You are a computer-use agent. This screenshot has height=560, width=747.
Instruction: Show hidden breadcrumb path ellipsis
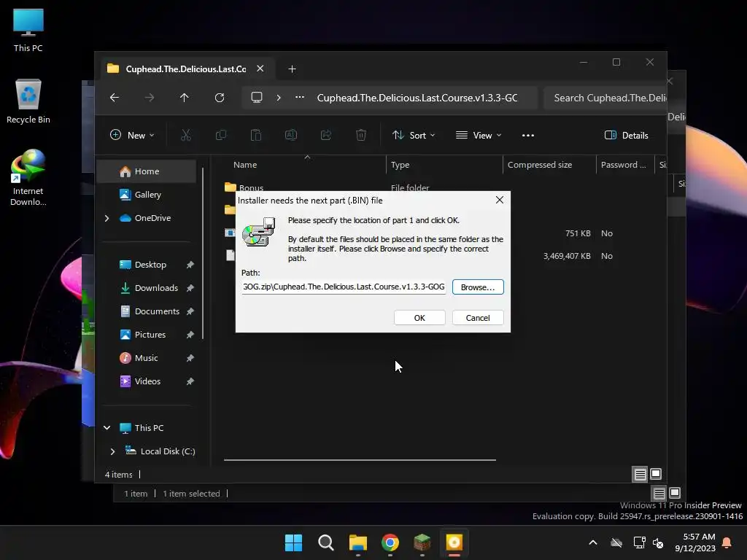pos(300,97)
